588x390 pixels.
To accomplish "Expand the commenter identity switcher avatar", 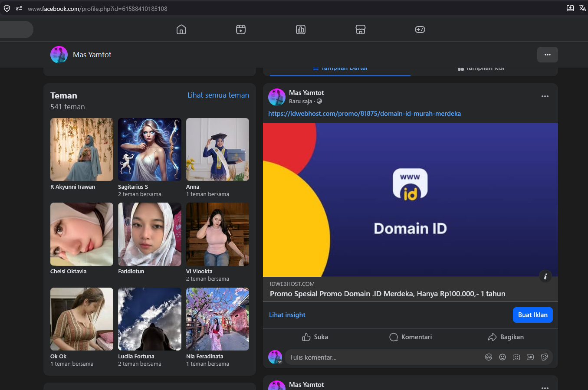I will pos(275,357).
